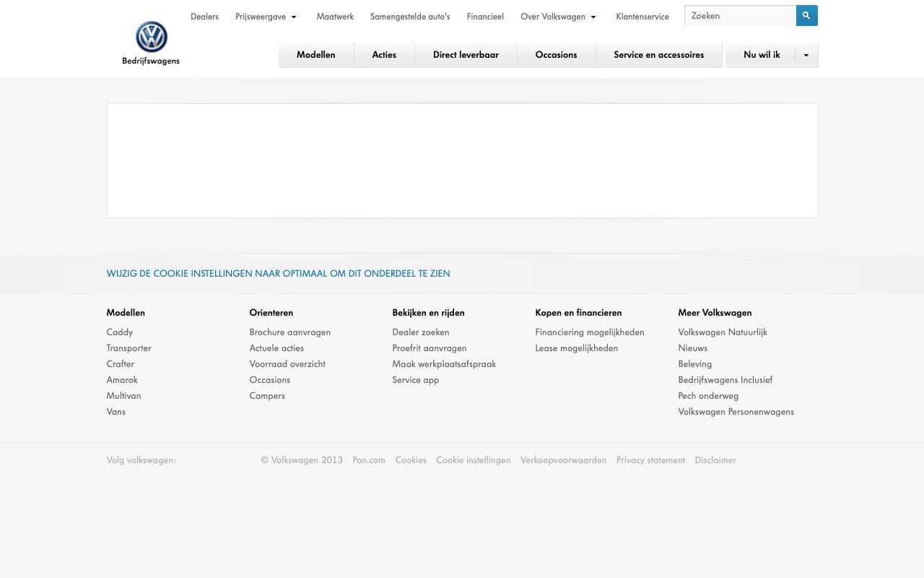Viewport: 924px width, 578px height.
Task: Open Volkswagen Personenwagens link
Action: click(736, 412)
